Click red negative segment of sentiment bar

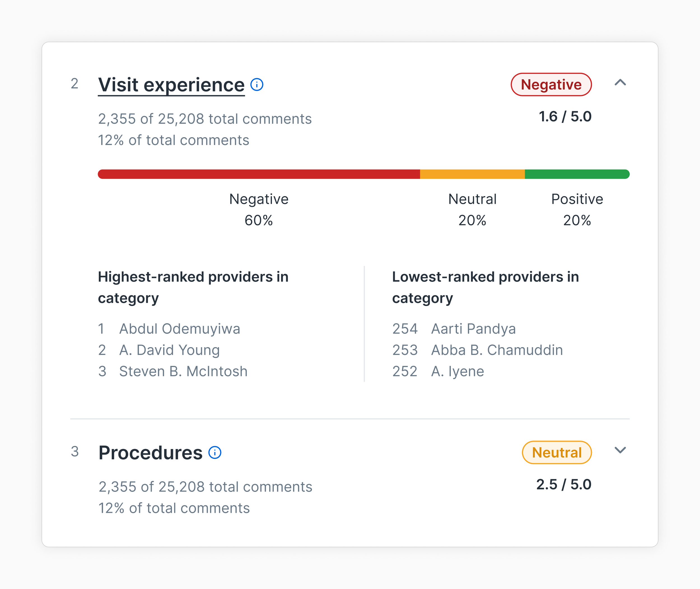point(258,174)
